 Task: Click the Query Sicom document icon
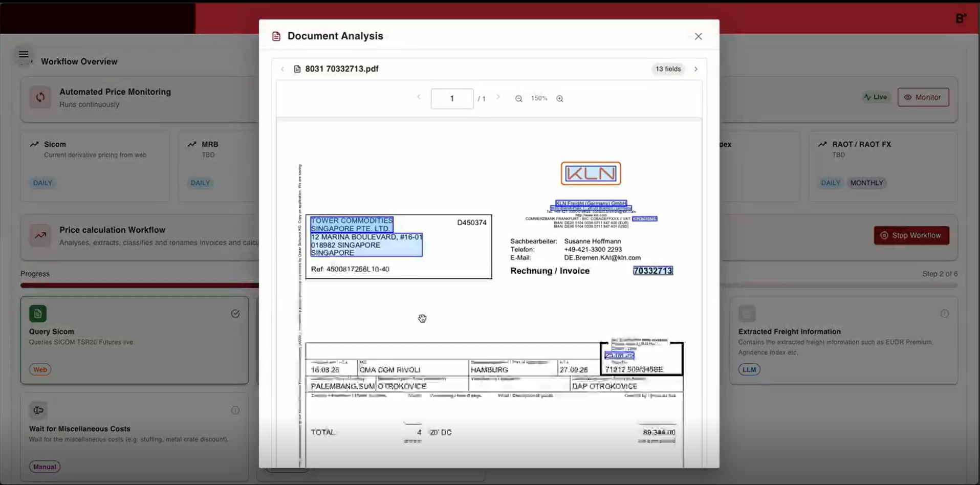pyautogui.click(x=38, y=314)
